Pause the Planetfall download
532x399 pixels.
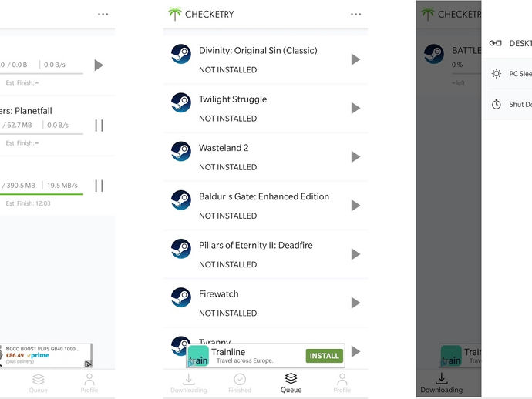99,126
